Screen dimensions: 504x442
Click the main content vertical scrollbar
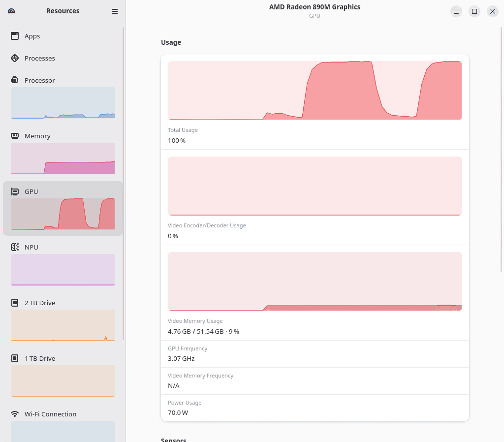(501, 150)
